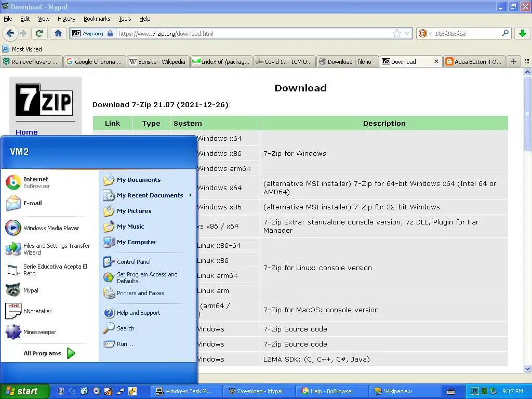The image size is (532, 399).
Task: Click the bookmark star in the address bar
Action: click(396, 33)
